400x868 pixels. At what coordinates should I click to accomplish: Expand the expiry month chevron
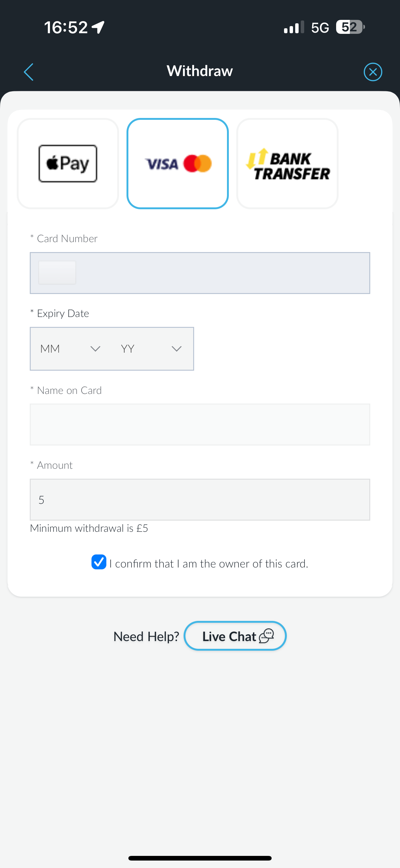[95, 349]
